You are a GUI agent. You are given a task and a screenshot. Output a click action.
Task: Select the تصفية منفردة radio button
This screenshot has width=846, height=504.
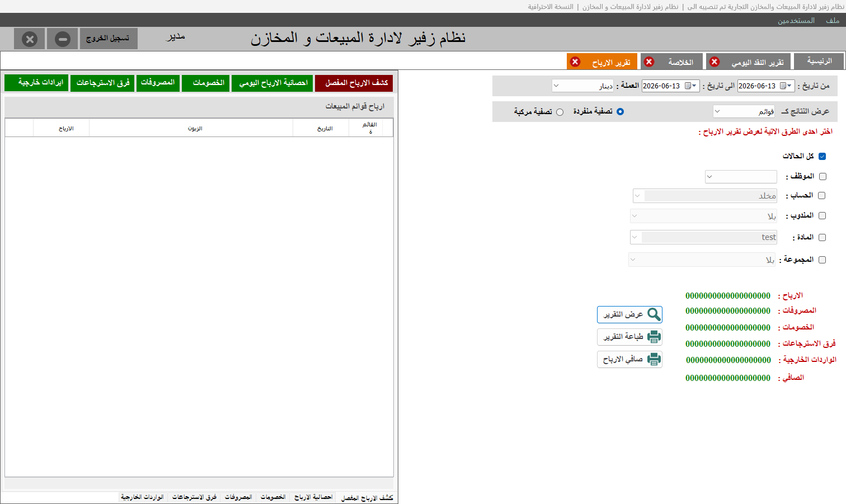click(x=620, y=111)
